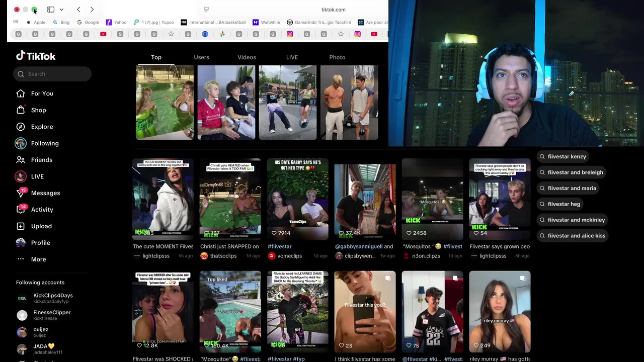
Task: Open Messages with 15 badge
Action: [45, 193]
